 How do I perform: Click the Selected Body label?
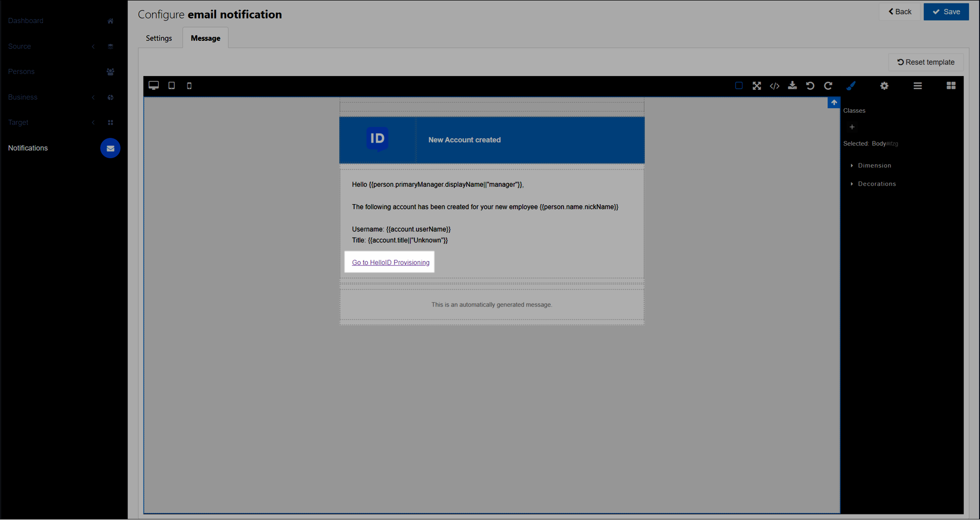click(x=871, y=144)
